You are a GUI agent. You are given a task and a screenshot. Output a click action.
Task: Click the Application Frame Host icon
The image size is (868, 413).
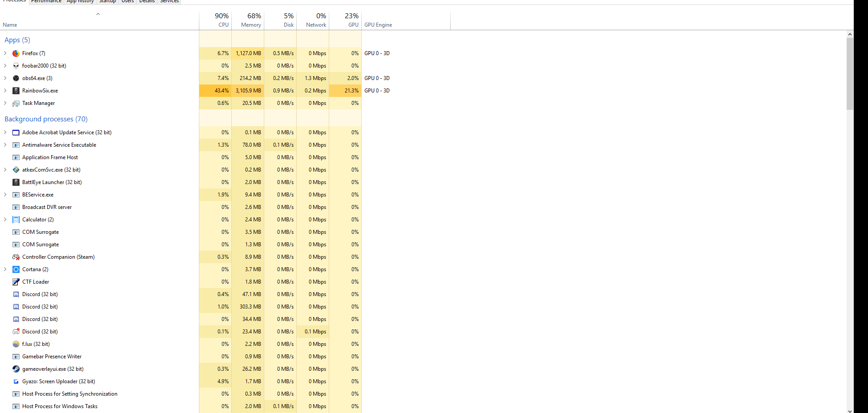pyautogui.click(x=16, y=157)
